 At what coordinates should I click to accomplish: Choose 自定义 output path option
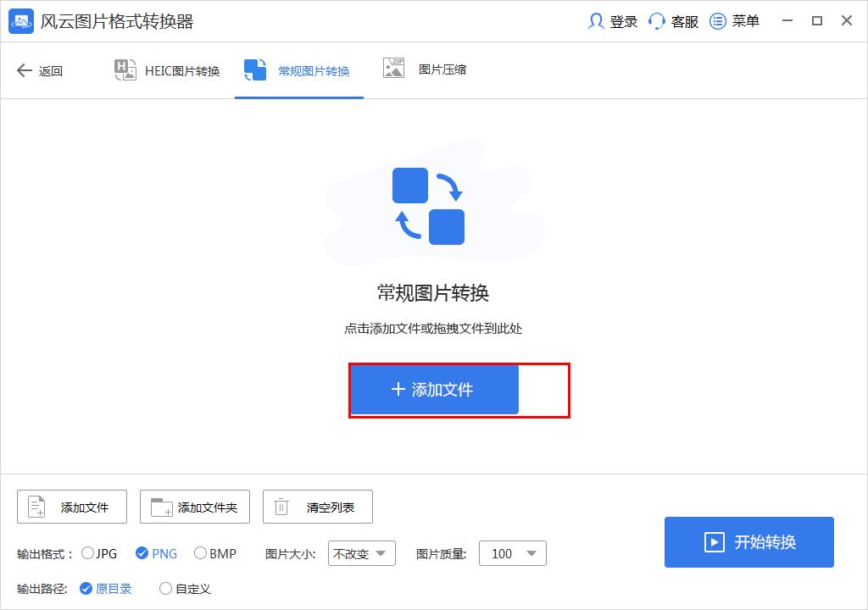click(167, 589)
